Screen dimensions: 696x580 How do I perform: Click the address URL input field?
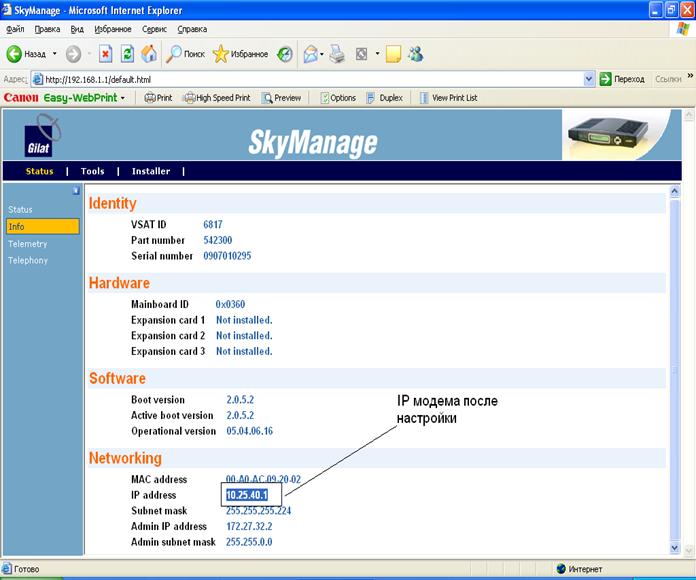tap(313, 79)
